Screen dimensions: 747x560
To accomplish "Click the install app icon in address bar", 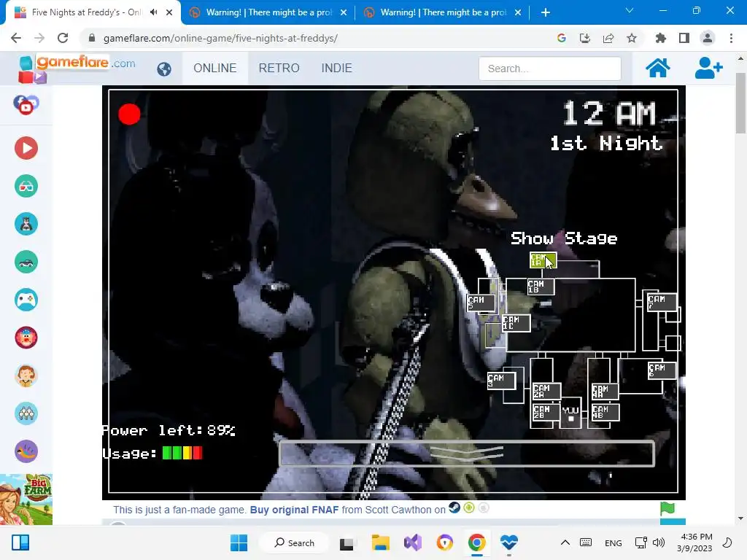I will pos(585,38).
